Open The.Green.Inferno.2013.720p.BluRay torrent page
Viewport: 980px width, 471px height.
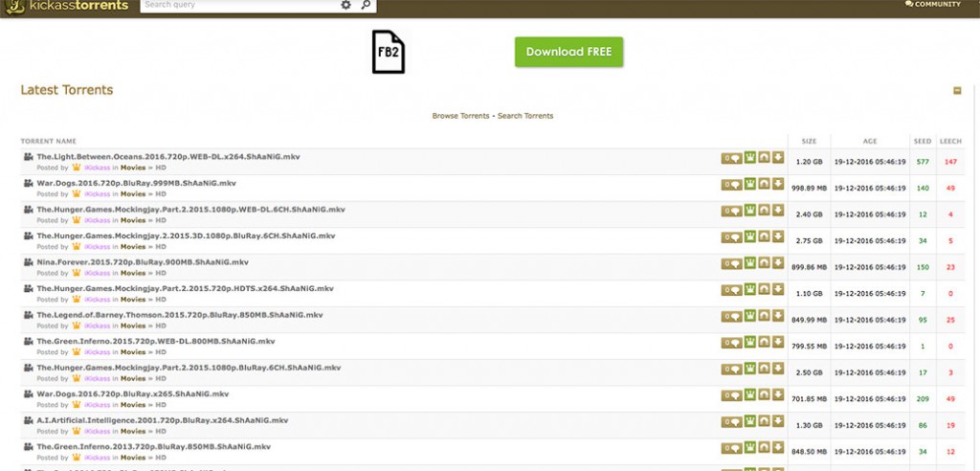pyautogui.click(x=154, y=446)
